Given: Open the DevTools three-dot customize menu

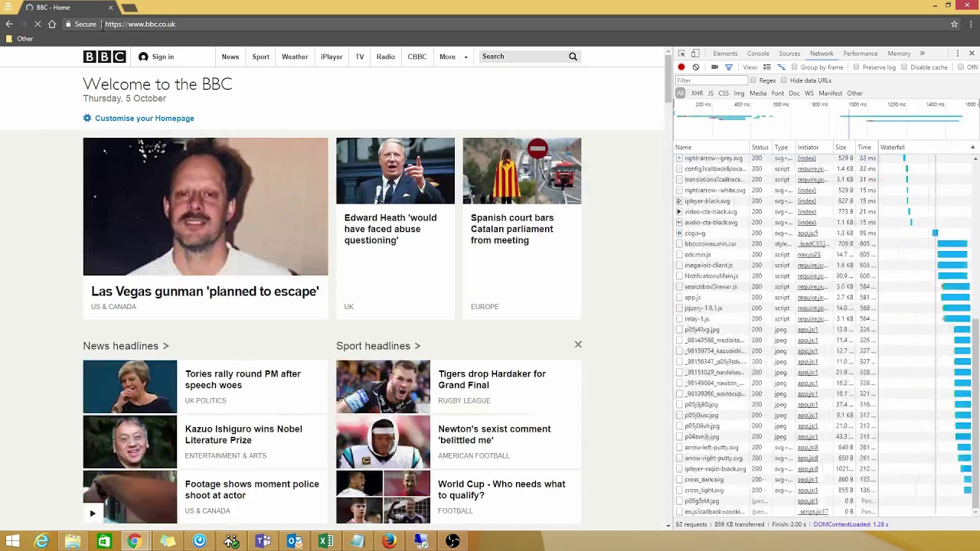Looking at the screenshot, I should [x=957, y=54].
